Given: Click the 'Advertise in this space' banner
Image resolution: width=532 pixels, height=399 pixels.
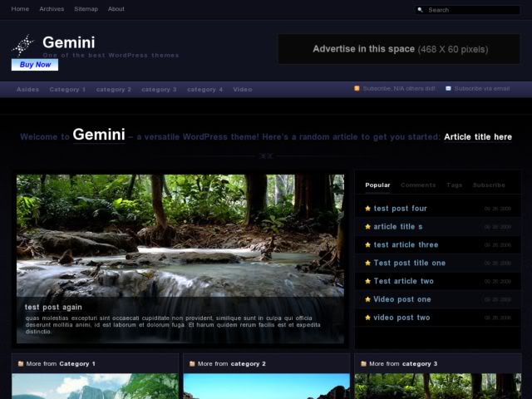Looking at the screenshot, I should 400,49.
